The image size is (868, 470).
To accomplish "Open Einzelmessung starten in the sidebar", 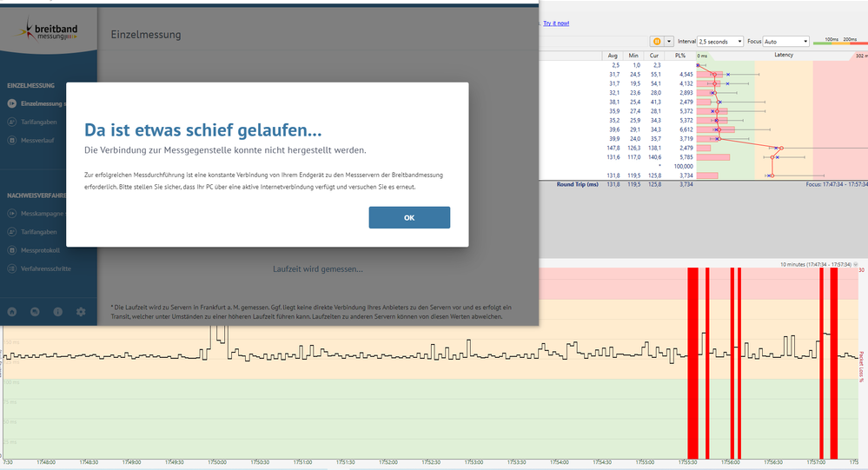I will click(36, 103).
